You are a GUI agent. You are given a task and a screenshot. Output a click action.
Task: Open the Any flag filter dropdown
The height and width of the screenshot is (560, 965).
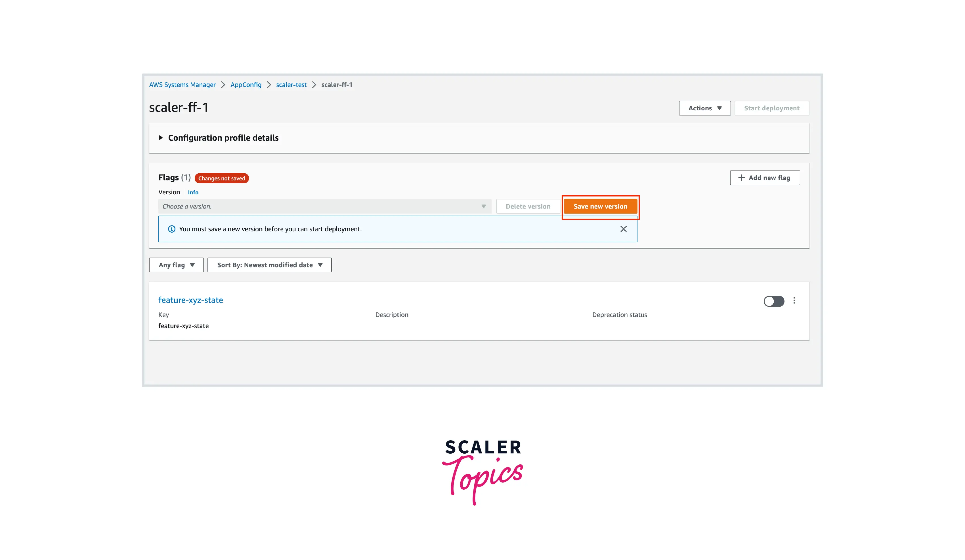coord(177,265)
